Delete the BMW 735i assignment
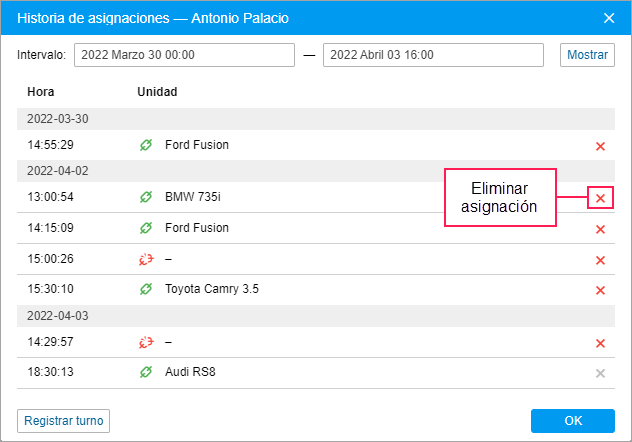Image resolution: width=632 pixels, height=442 pixels. [x=600, y=198]
